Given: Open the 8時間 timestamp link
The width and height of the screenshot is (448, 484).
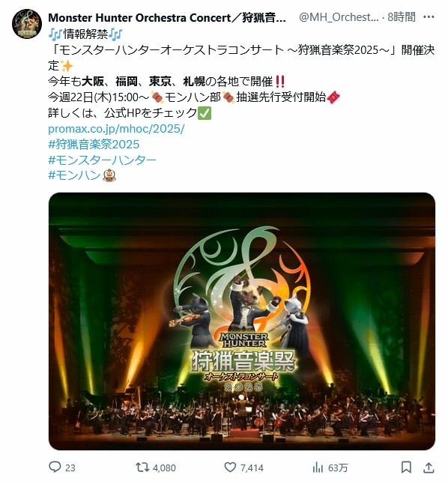Looking at the screenshot, I should [402, 17].
